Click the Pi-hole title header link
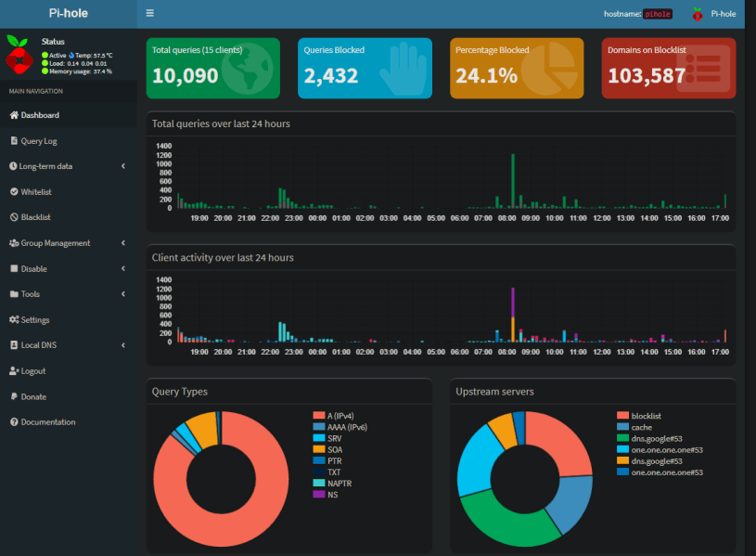Viewport: 756px width, 556px height. [x=68, y=14]
